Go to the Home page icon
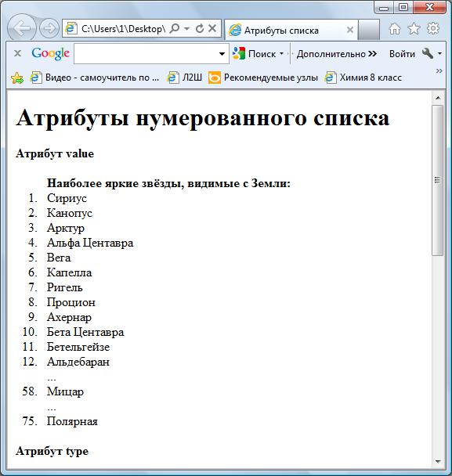The width and height of the screenshot is (452, 476). [x=395, y=29]
